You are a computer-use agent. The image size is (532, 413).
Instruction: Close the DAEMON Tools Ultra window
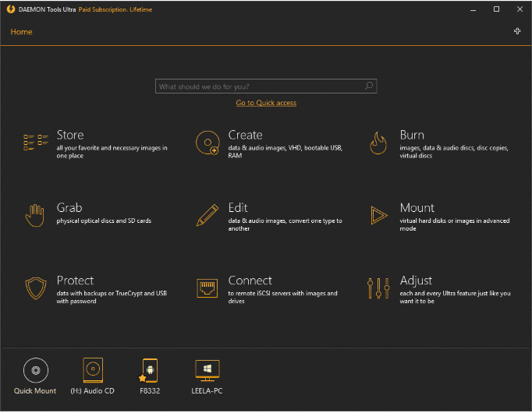[520, 9]
